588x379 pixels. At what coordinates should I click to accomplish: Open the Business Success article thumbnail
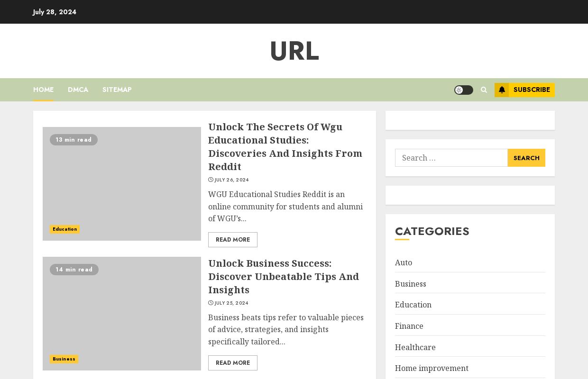point(122,314)
